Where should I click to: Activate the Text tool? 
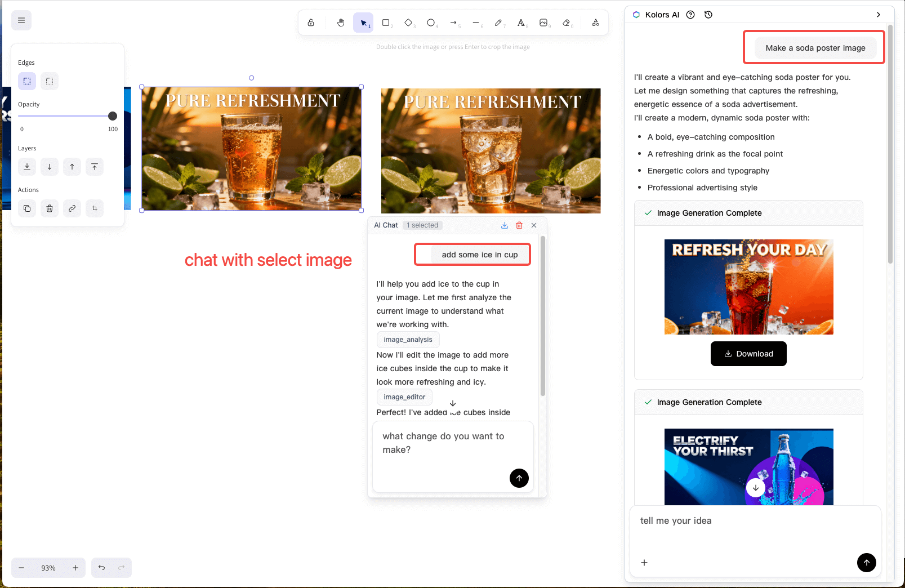tap(521, 23)
